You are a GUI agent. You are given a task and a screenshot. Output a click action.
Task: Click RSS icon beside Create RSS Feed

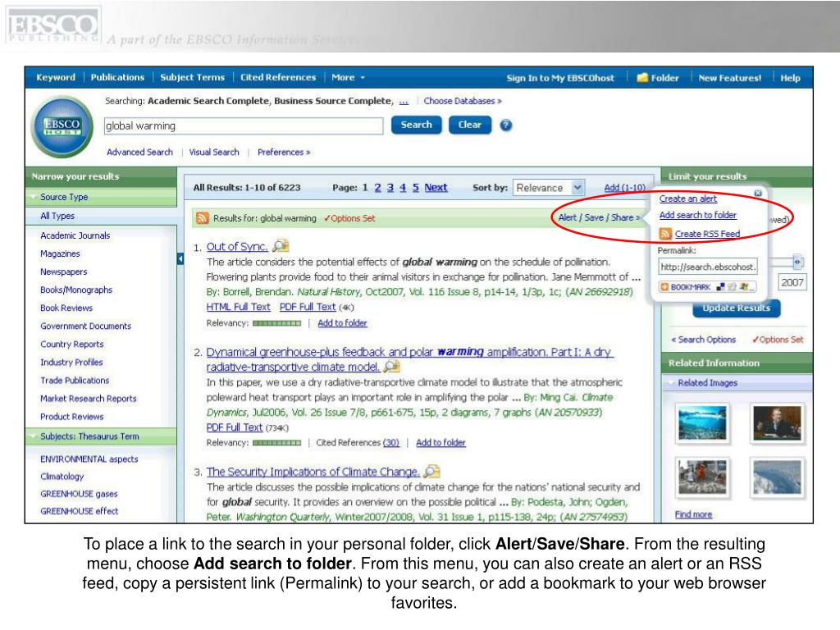point(665,234)
